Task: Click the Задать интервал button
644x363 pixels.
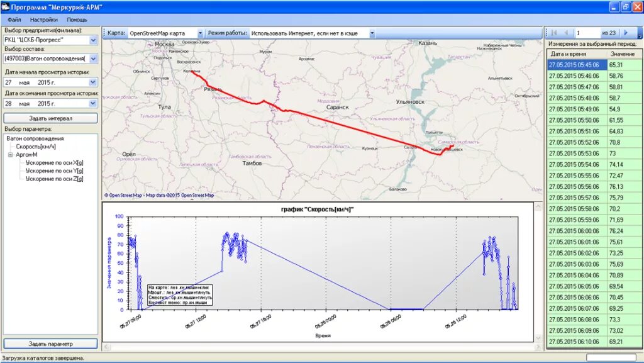Action: [x=50, y=118]
